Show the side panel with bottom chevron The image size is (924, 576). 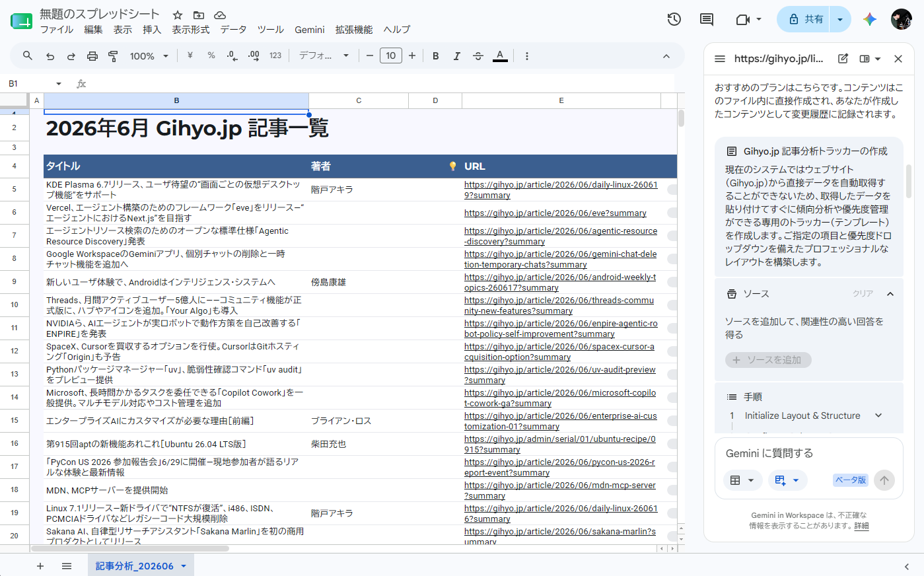point(907,567)
